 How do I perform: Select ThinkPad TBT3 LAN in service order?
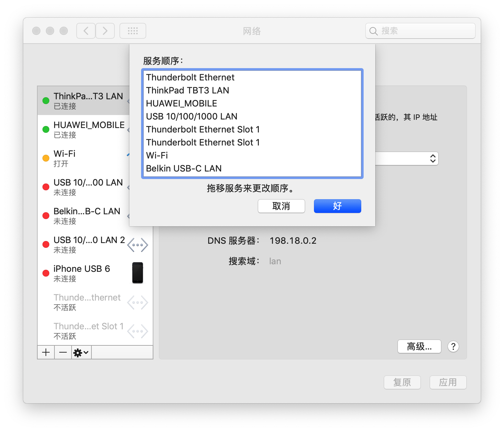point(252,90)
